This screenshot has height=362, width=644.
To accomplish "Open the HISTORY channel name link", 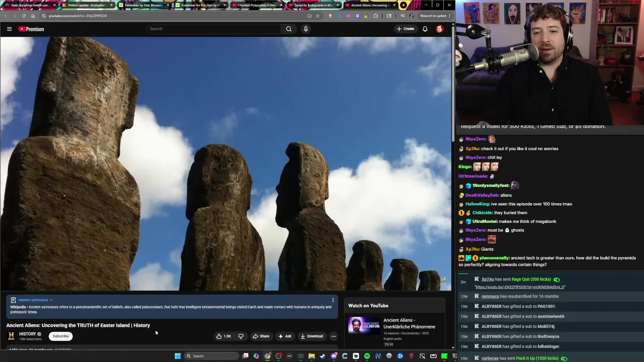I will [x=28, y=334].
